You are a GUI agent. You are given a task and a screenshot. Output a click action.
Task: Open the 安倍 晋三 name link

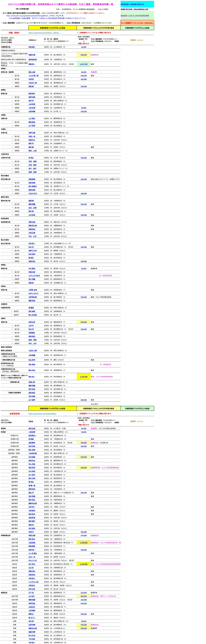[32, 47]
